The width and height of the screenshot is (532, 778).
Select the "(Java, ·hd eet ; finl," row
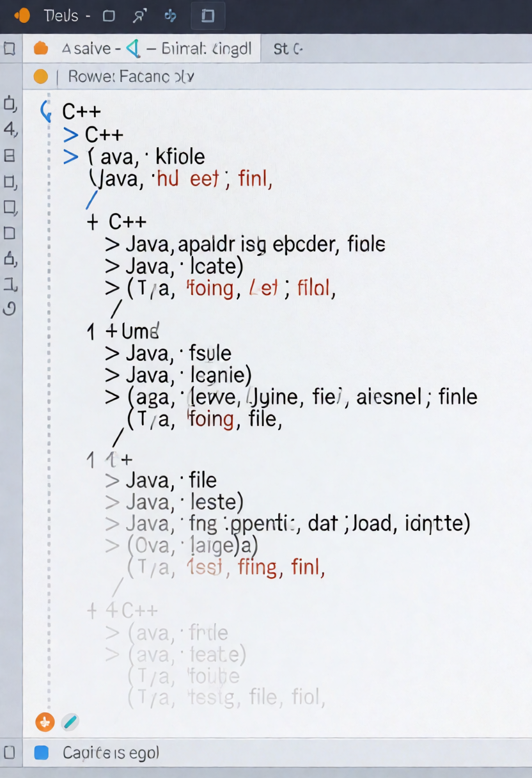180,179
